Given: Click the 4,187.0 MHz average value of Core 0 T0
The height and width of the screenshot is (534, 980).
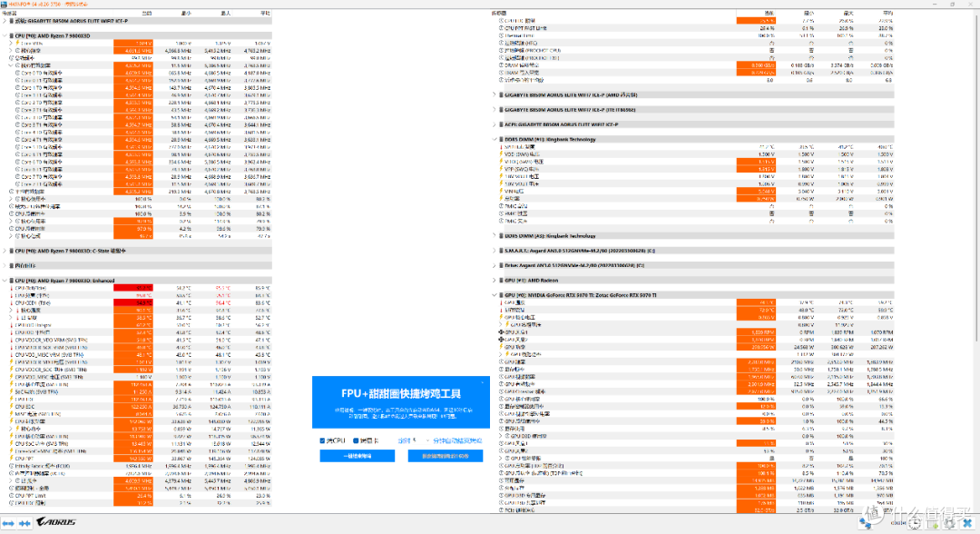Looking at the screenshot, I should tap(257, 73).
